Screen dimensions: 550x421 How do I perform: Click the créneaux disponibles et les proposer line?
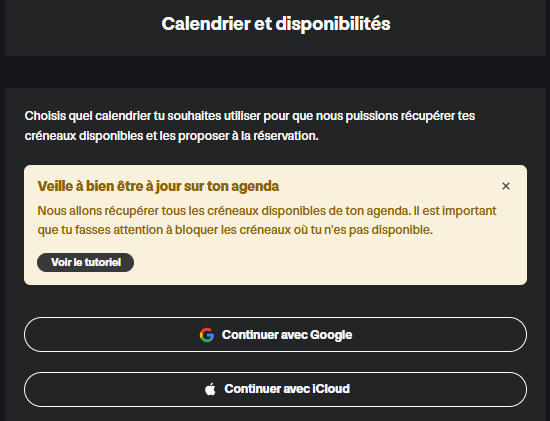(172, 136)
